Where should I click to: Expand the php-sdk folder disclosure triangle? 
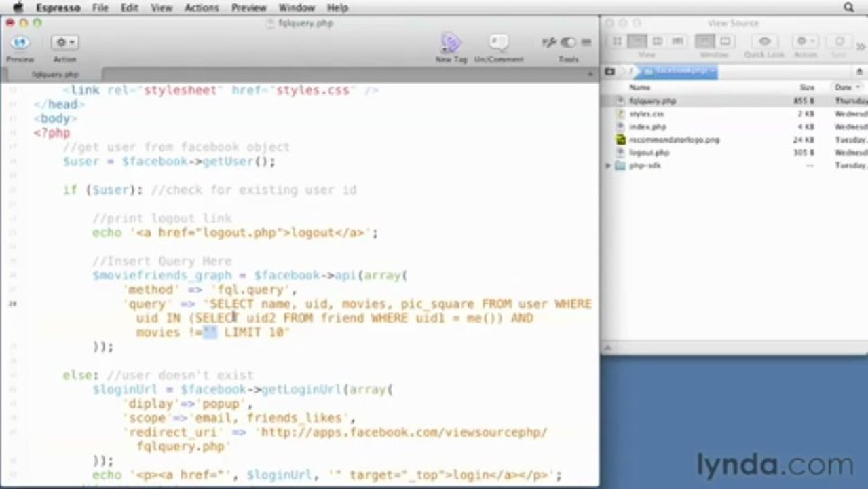click(x=608, y=165)
